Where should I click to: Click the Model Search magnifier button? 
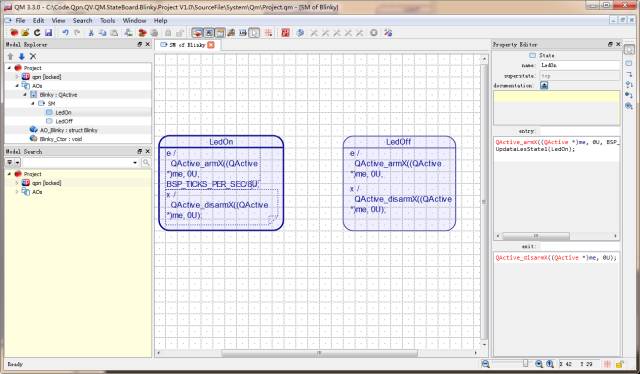click(x=146, y=163)
